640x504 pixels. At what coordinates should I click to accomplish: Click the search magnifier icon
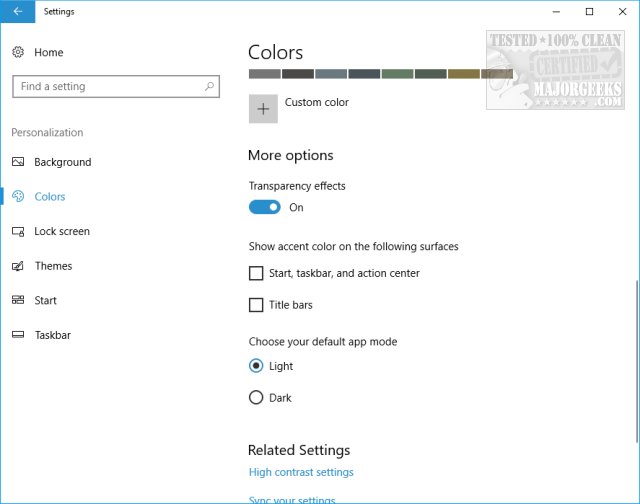point(209,86)
